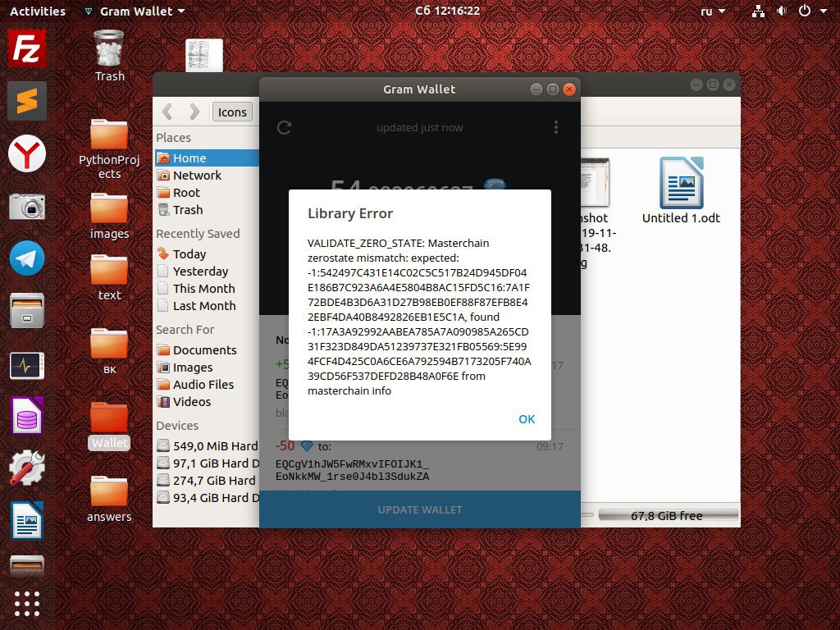This screenshot has width=840, height=630.
Task: Select Audio Files under Search For
Action: (x=207, y=384)
